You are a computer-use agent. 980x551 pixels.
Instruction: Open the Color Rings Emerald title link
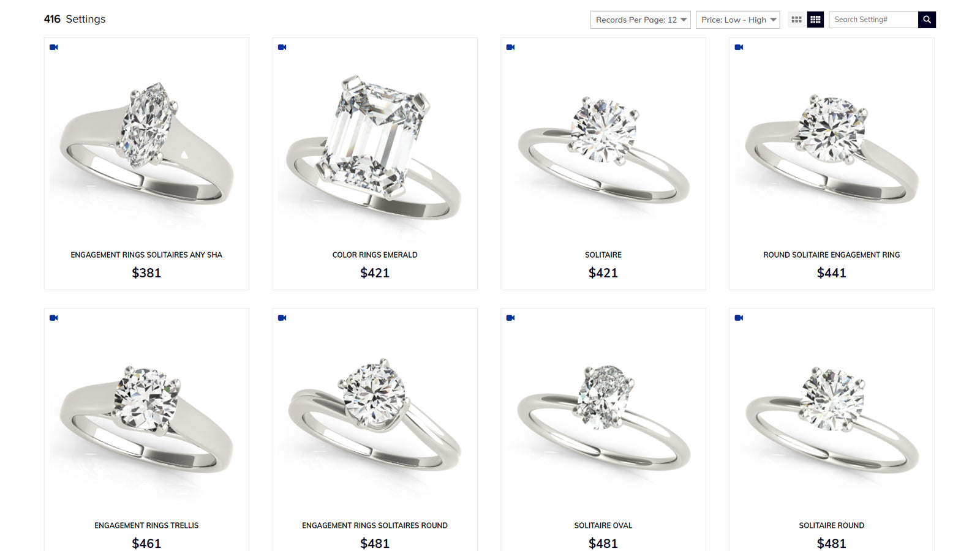point(375,255)
